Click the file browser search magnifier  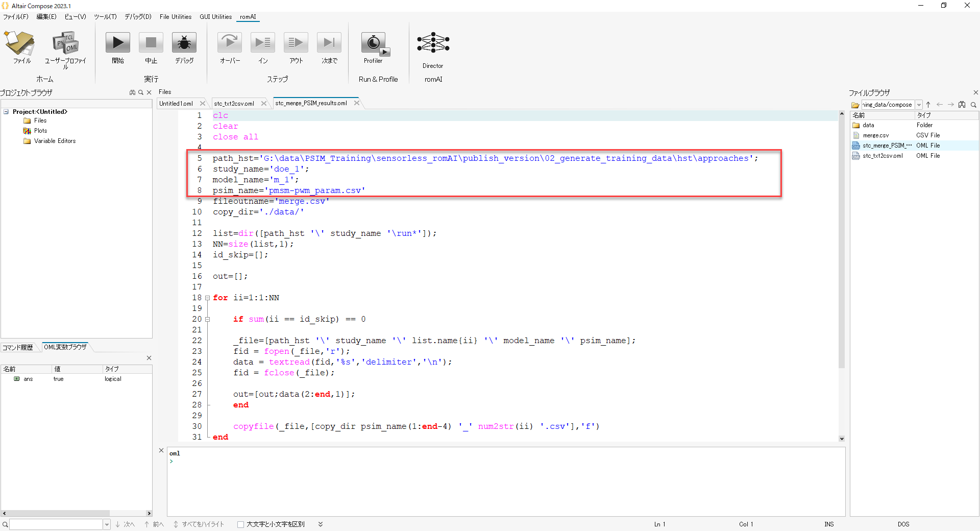click(x=973, y=105)
